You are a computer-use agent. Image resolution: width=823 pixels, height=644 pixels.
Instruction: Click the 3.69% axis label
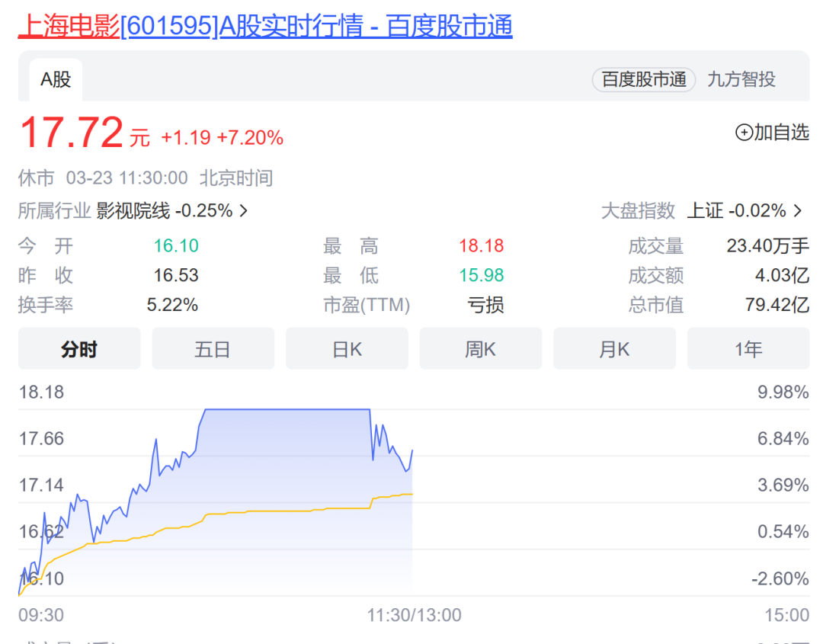coord(783,485)
